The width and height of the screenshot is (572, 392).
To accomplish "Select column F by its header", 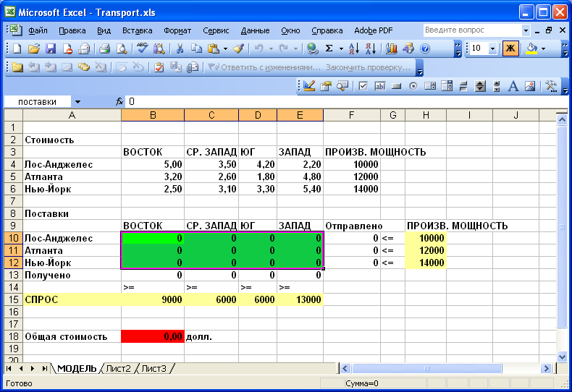I will point(351,116).
